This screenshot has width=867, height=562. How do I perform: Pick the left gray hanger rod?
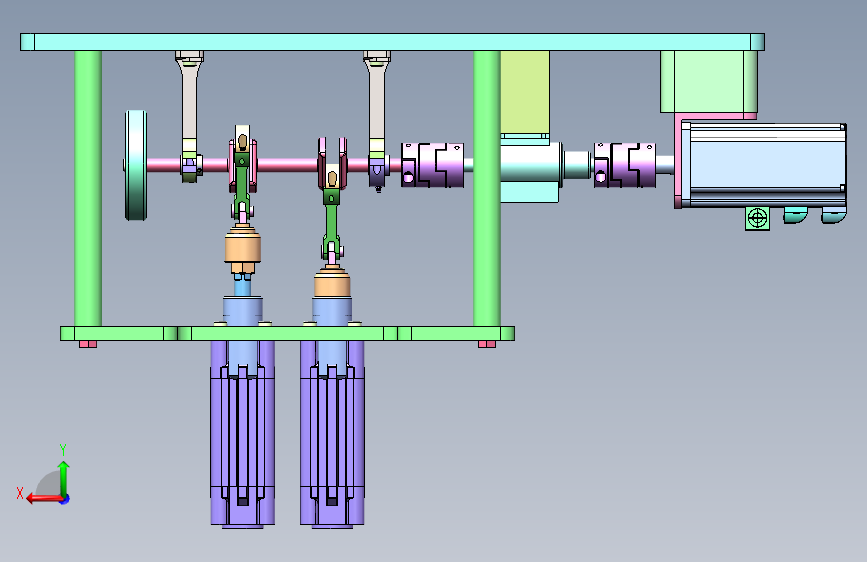[x=189, y=100]
